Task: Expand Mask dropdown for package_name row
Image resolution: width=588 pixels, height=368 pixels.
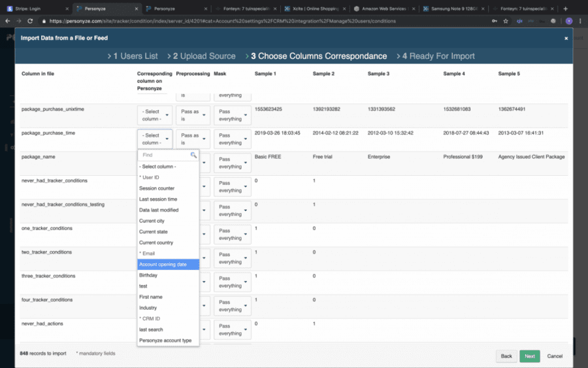Action: point(232,163)
